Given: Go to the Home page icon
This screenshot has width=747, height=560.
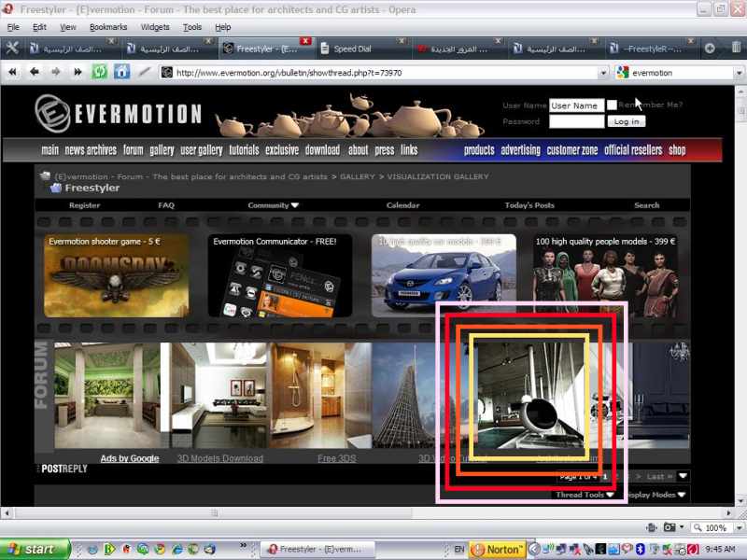Looking at the screenshot, I should point(121,73).
